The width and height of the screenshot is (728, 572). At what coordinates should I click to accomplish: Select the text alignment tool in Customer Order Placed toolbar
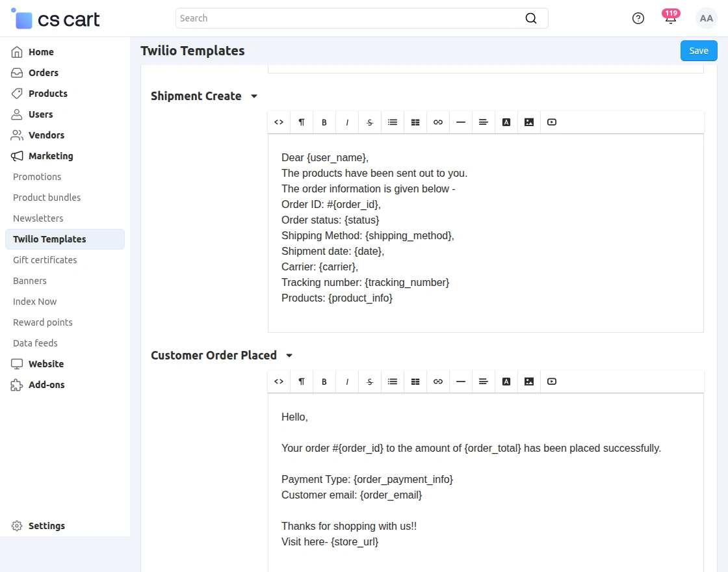484,382
